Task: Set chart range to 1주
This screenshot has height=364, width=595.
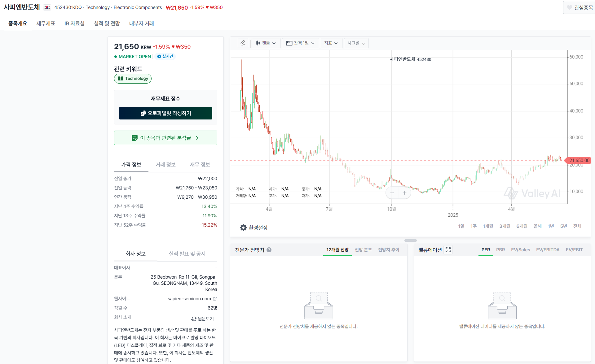Action: coord(474,226)
